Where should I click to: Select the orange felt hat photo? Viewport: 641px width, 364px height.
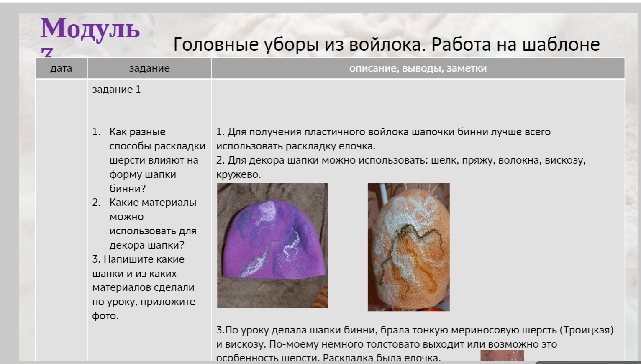(x=408, y=247)
